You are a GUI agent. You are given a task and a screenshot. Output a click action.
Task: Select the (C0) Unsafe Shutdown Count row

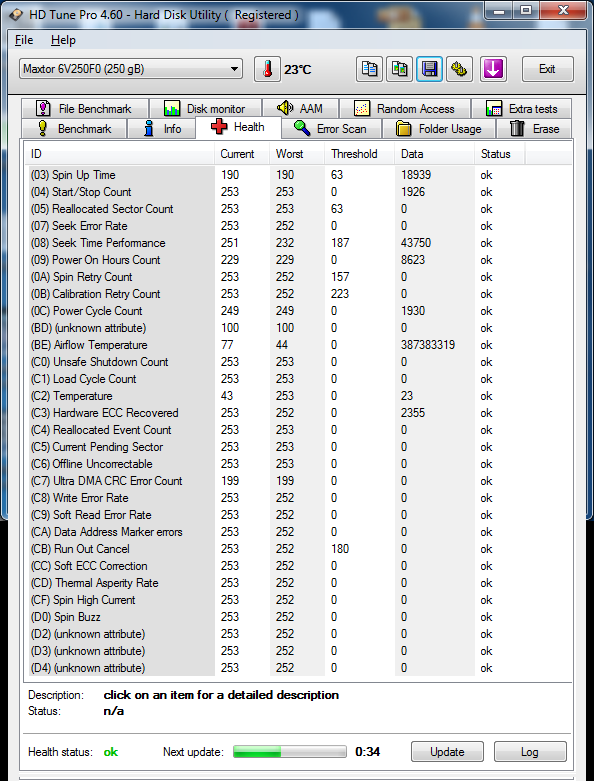coord(298,362)
